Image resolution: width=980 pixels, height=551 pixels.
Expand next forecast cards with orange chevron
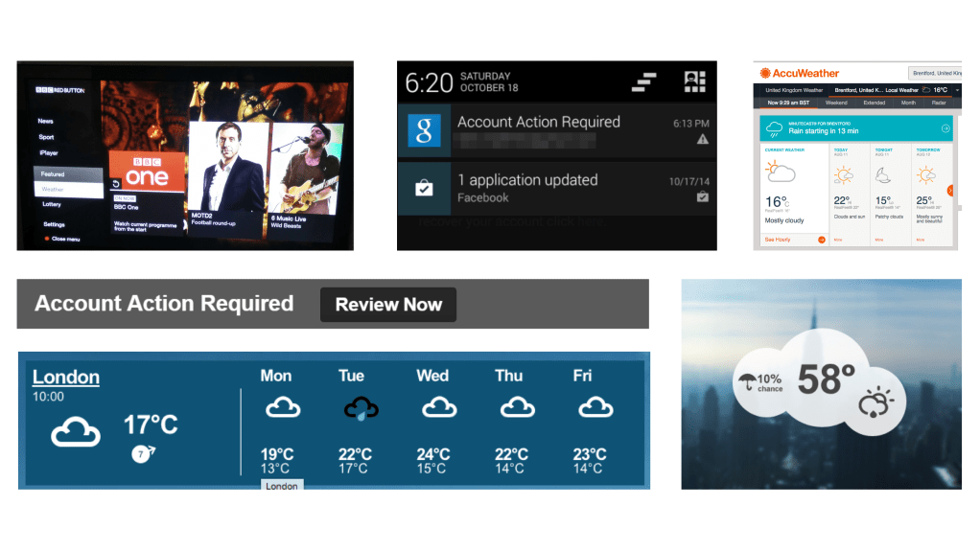point(951,190)
